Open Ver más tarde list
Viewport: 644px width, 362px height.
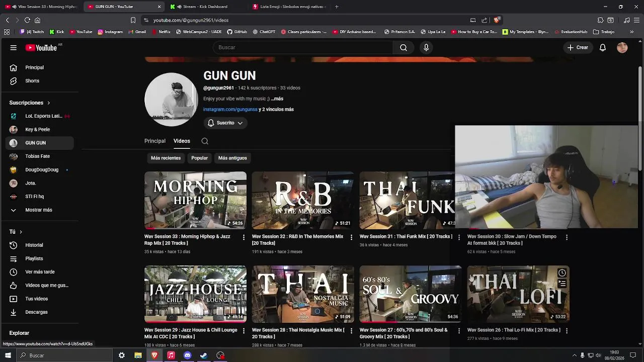(x=40, y=272)
